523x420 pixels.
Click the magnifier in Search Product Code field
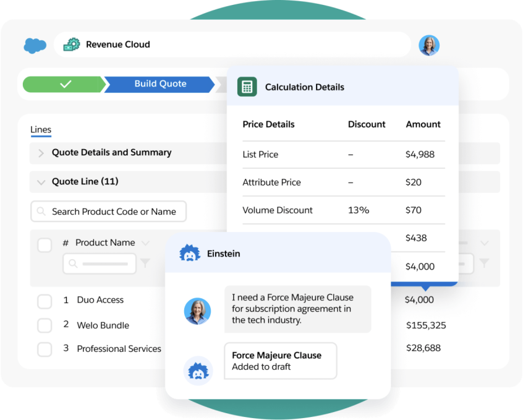tap(41, 212)
